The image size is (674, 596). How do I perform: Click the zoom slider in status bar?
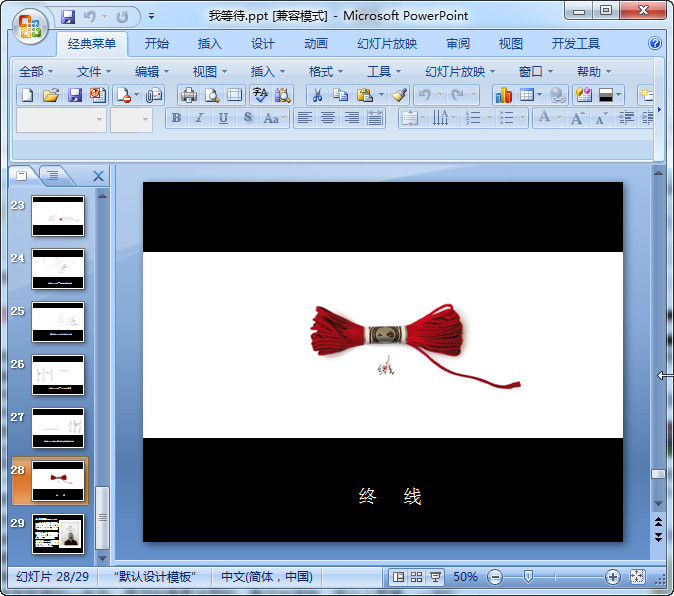pos(528,577)
